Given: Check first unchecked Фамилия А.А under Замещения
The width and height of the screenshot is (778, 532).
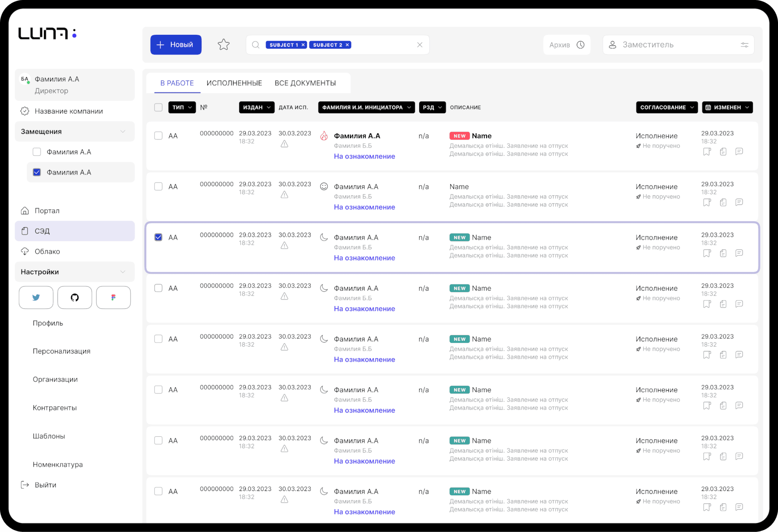Looking at the screenshot, I should coord(37,152).
